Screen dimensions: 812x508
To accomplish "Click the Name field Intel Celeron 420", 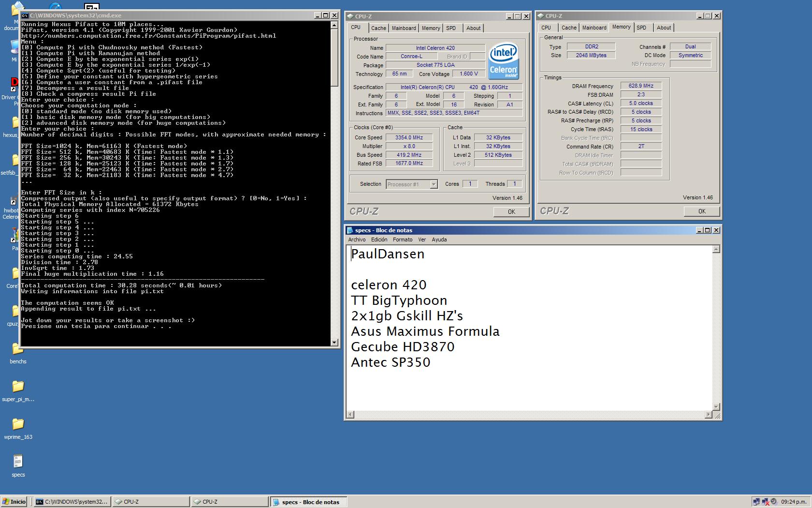I will pos(435,48).
